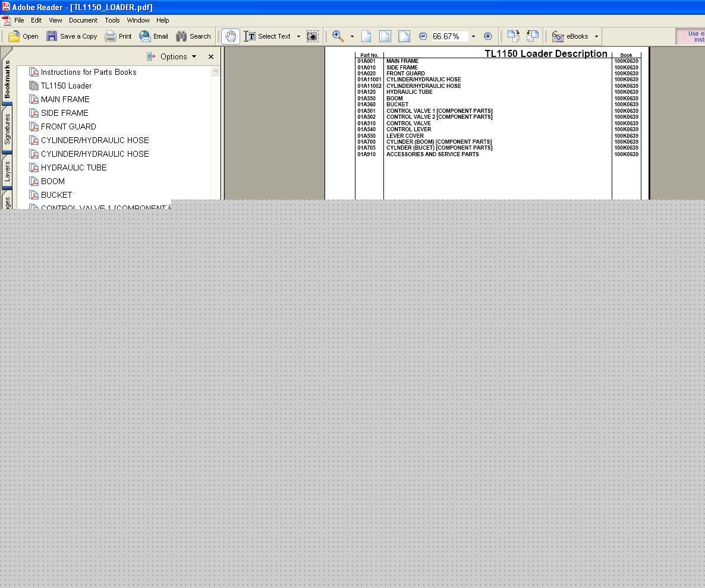Decrease zoom with the minus button
Screen dimensions: 705x588
[x=423, y=36]
